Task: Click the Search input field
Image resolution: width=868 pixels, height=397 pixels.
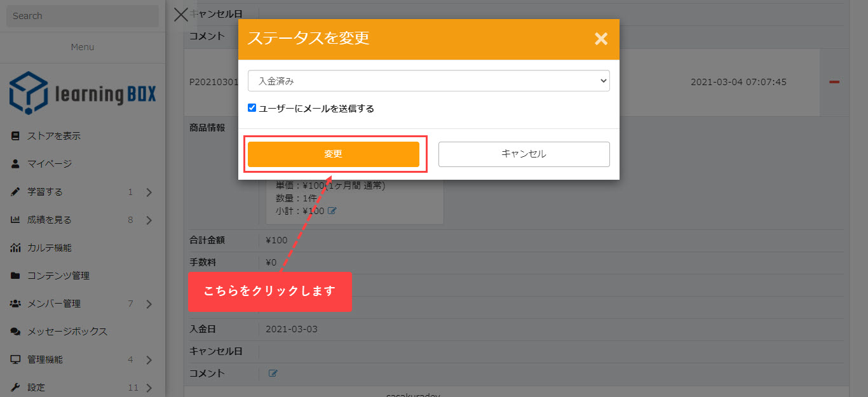Action: tap(83, 16)
